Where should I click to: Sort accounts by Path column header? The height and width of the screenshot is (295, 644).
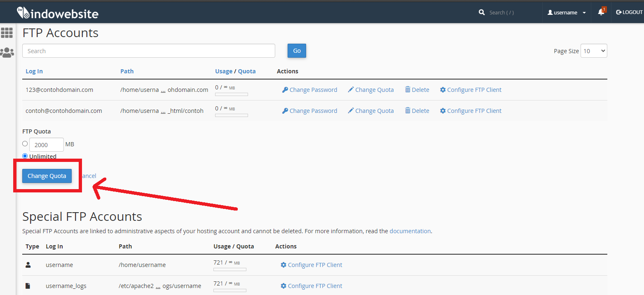[x=127, y=71]
